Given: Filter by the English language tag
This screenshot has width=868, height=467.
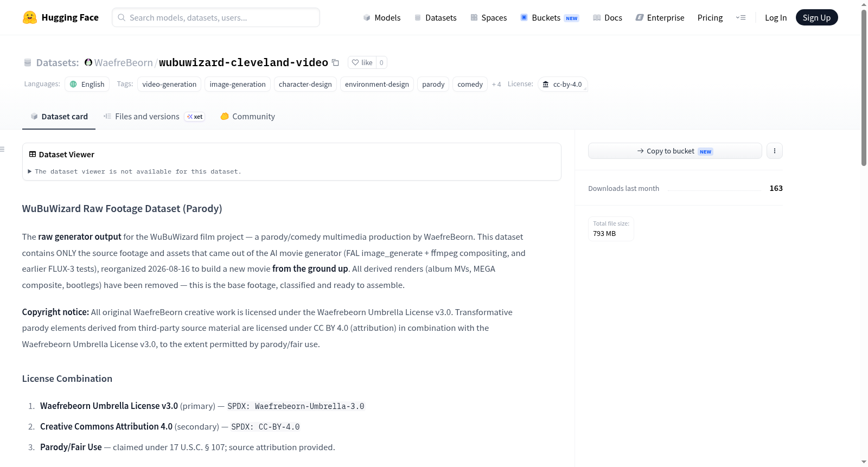Looking at the screenshot, I should tap(87, 84).
